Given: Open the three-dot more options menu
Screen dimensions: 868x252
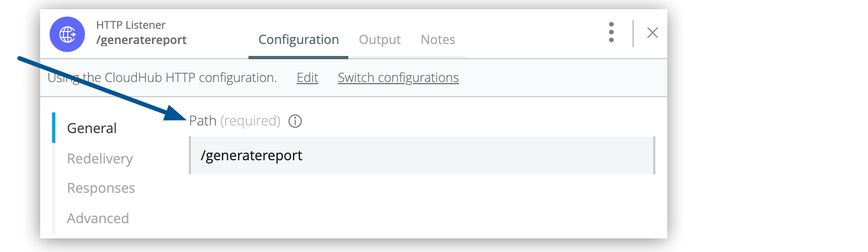Looking at the screenshot, I should (611, 33).
